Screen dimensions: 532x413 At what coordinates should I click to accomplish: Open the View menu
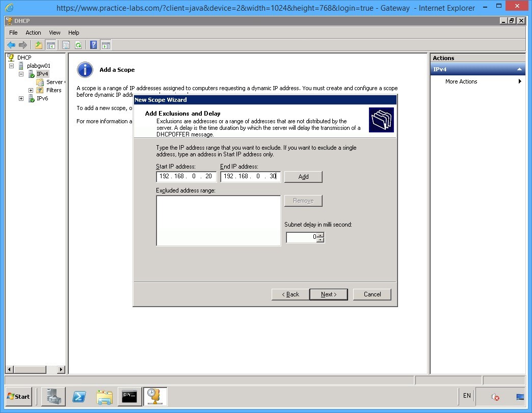(x=54, y=32)
